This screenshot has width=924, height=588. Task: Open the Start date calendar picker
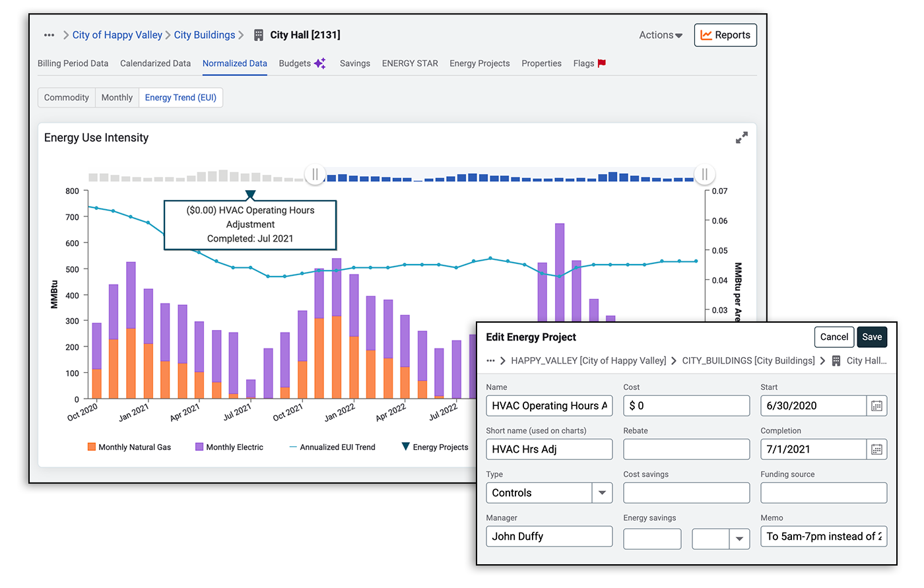pyautogui.click(x=876, y=406)
